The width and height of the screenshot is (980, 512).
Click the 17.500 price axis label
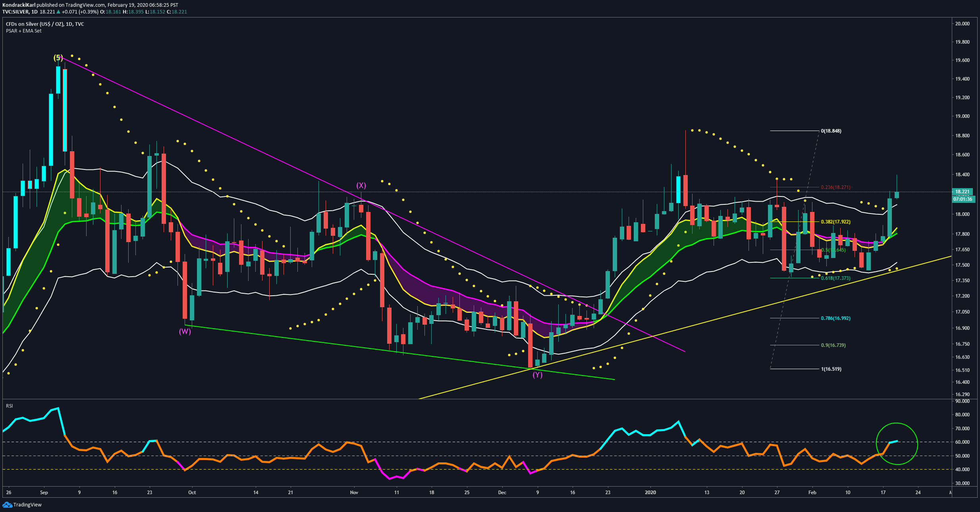point(963,265)
